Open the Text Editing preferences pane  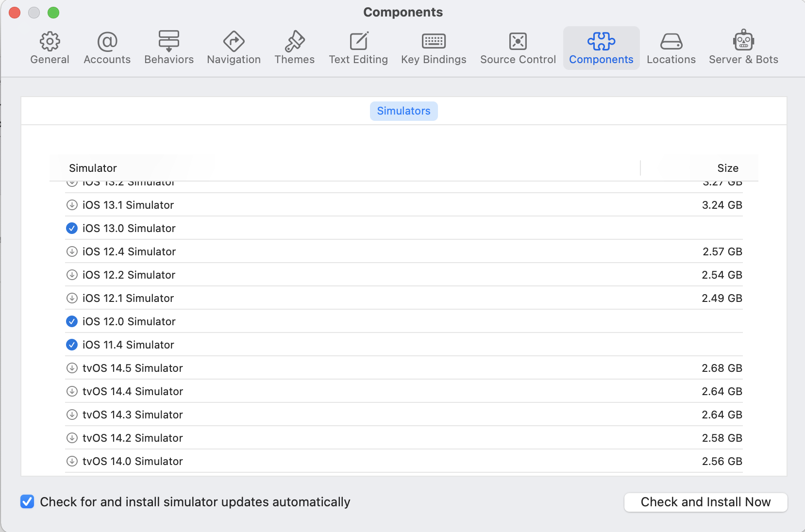pyautogui.click(x=358, y=48)
